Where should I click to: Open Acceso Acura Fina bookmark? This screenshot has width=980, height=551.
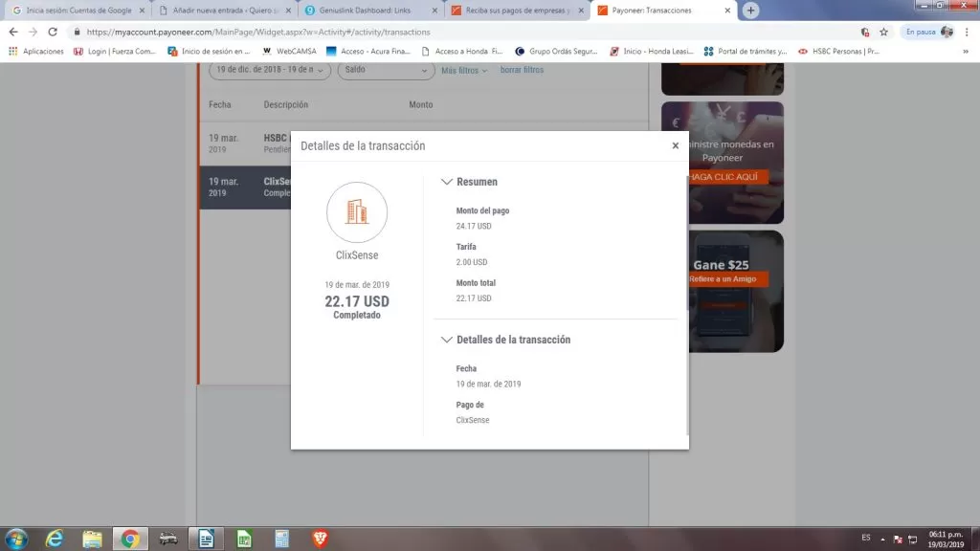coord(367,52)
